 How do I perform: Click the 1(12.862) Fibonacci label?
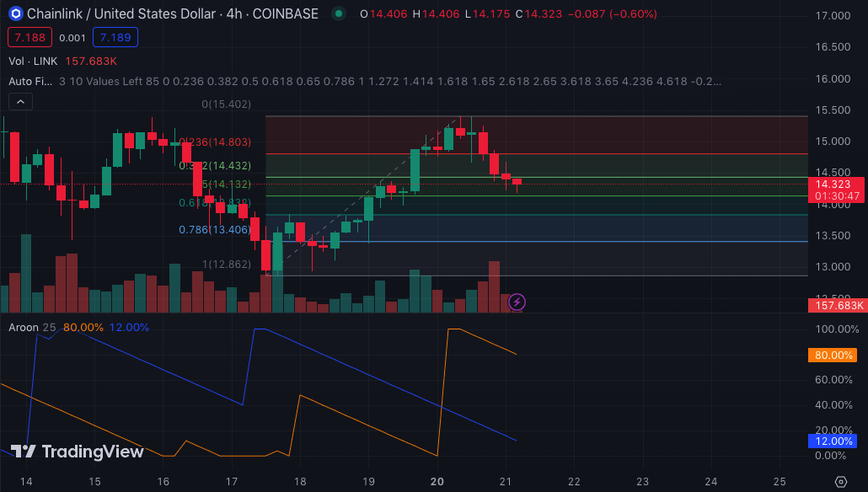[x=227, y=264]
